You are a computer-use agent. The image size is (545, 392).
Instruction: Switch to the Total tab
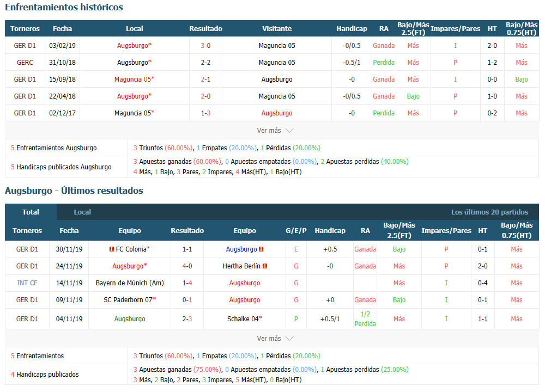(x=31, y=212)
